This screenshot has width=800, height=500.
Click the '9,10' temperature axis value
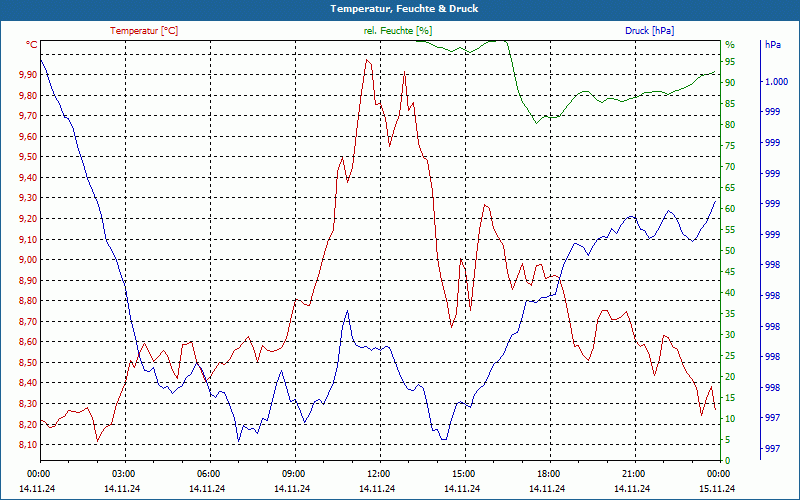(x=29, y=239)
